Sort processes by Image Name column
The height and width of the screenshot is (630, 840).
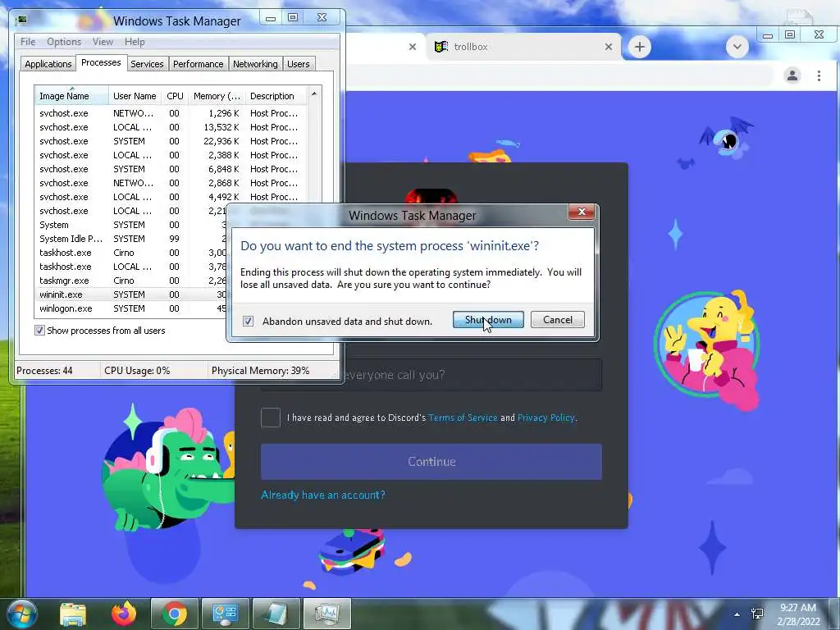71,96
